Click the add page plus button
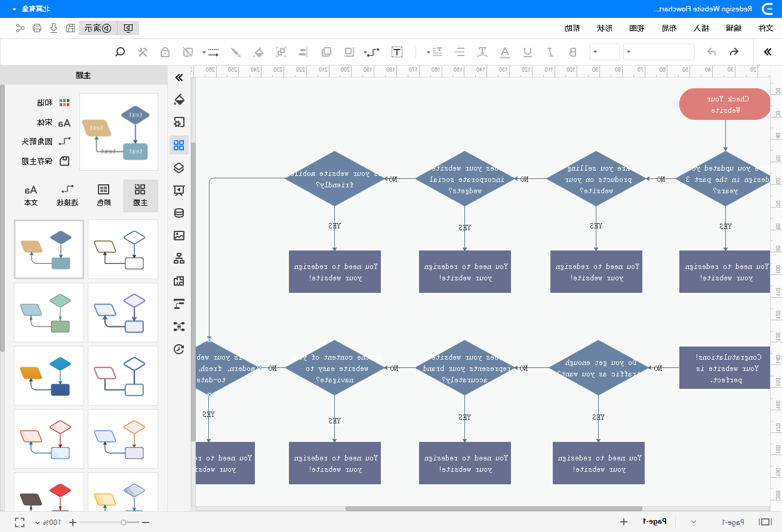Image resolution: width=782 pixels, height=532 pixels. pyautogui.click(x=624, y=522)
